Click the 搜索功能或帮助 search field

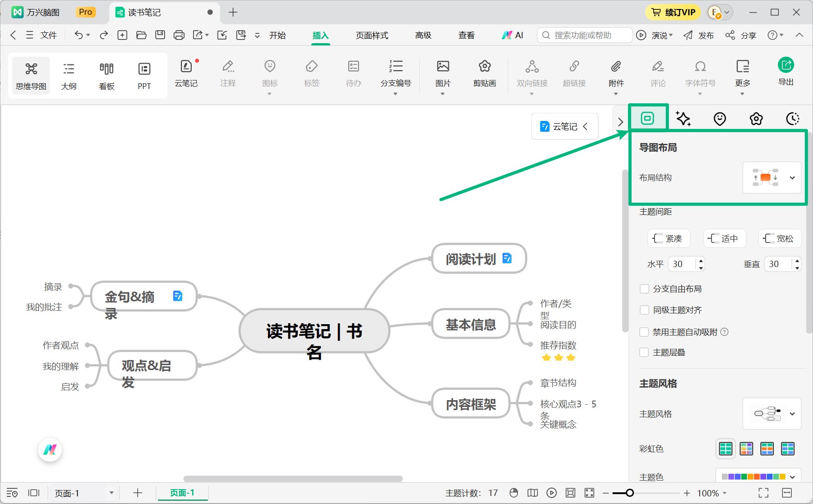(x=585, y=35)
